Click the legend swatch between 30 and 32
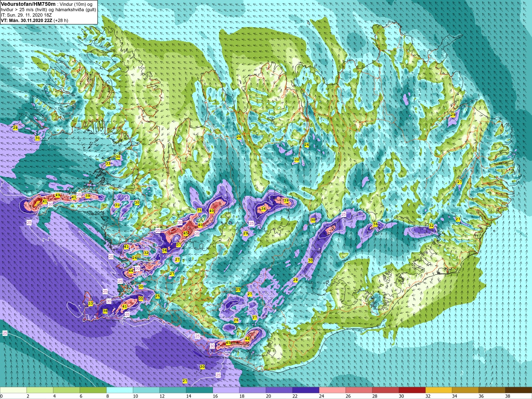The width and height of the screenshot is (532, 399). [412, 390]
